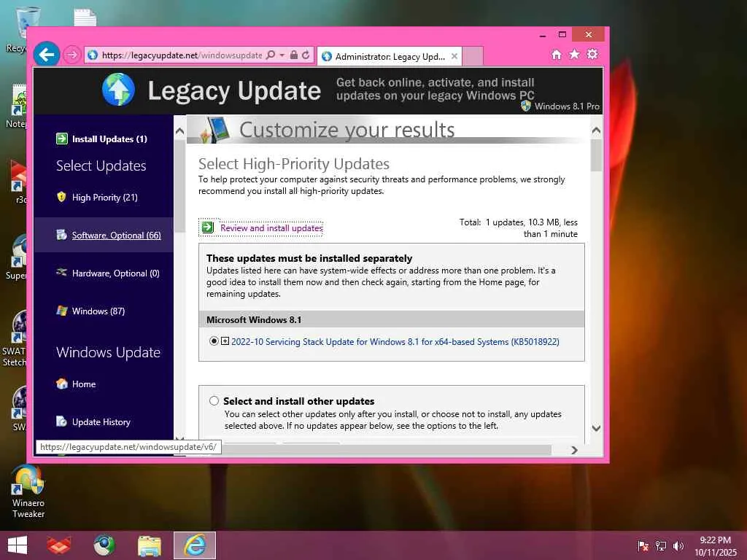
Task: Select 'Select and install other updates' radio
Action: [214, 400]
